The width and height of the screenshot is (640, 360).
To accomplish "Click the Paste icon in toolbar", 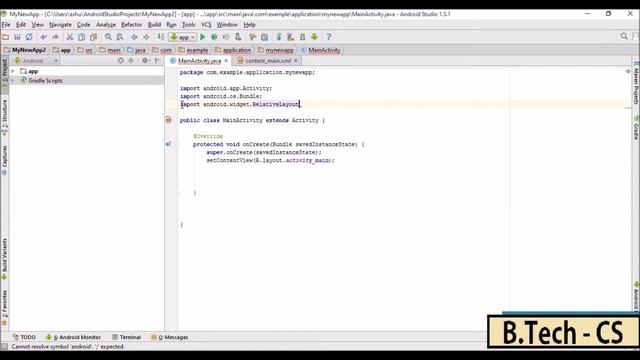I will pos(93,37).
